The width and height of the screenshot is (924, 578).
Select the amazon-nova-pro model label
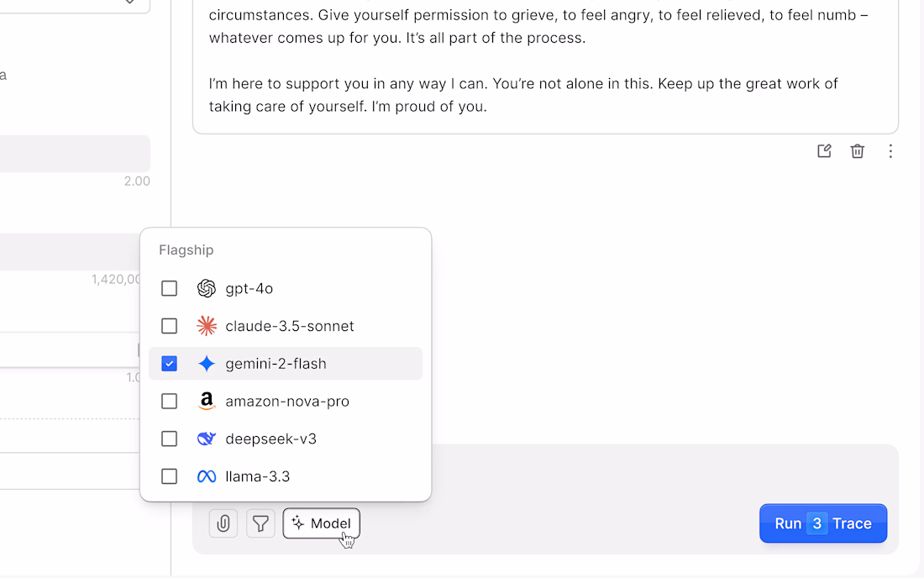tap(287, 402)
